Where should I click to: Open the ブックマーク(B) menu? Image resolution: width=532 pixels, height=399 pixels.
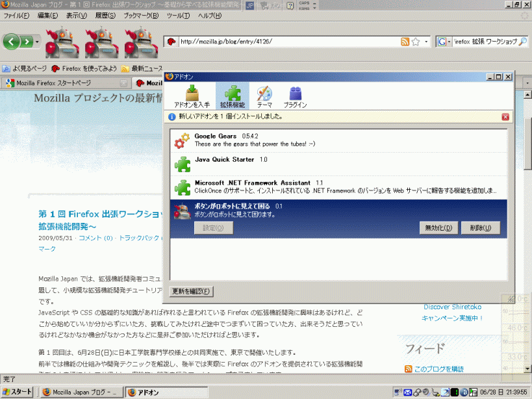point(141,16)
